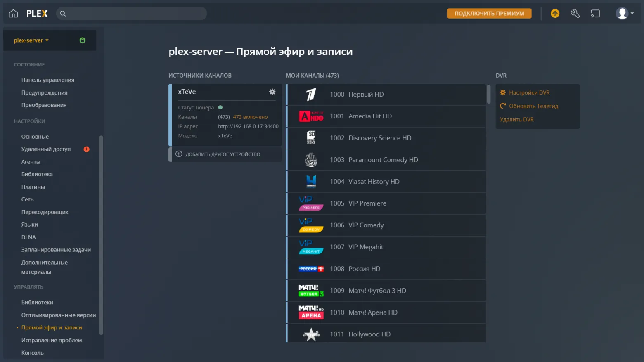Click Удалить DVR link
This screenshot has height=362, width=644.
pos(517,120)
